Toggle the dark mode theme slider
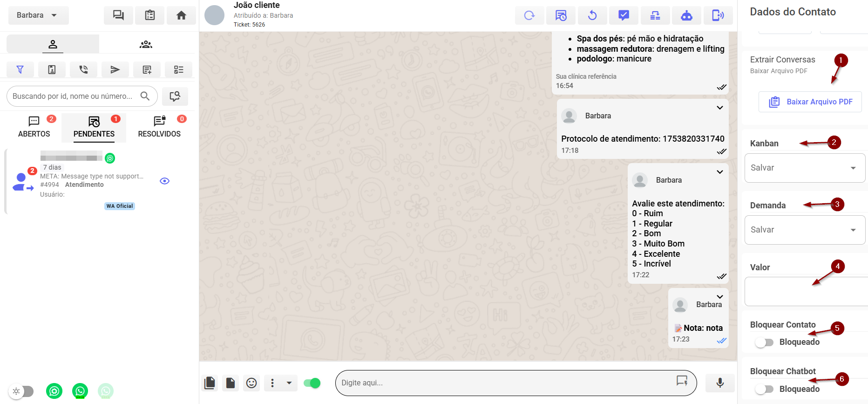 [21, 391]
